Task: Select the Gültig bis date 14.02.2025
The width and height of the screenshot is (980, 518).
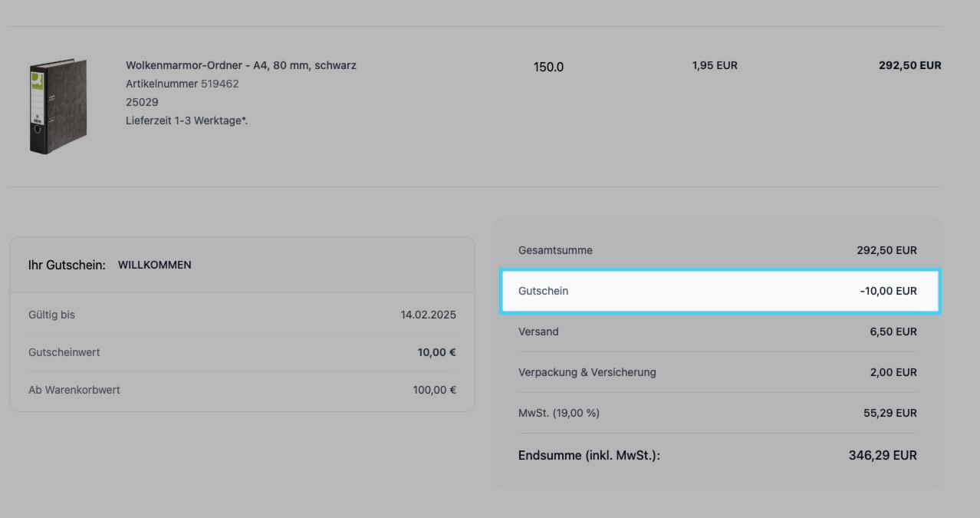Action: tap(428, 315)
